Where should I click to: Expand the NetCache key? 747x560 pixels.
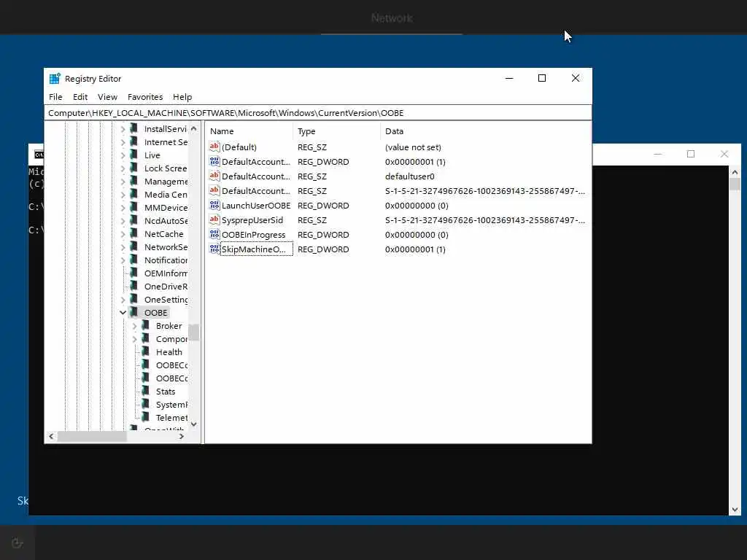coord(123,234)
